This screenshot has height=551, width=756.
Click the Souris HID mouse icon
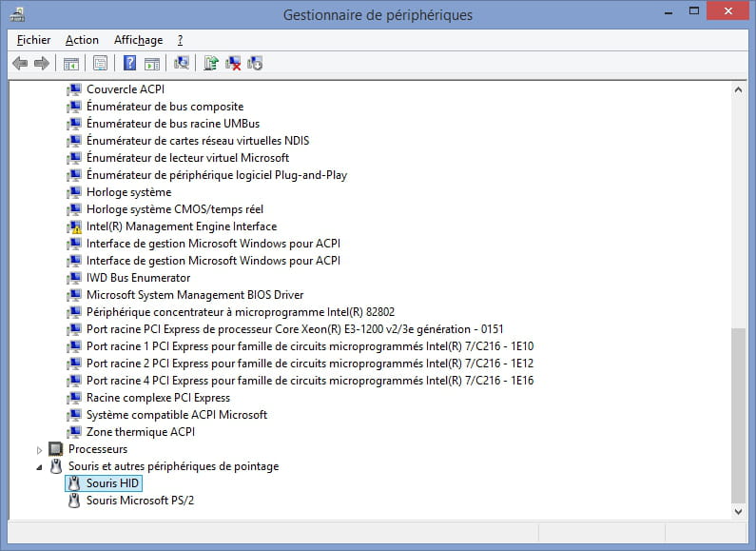coord(74,483)
